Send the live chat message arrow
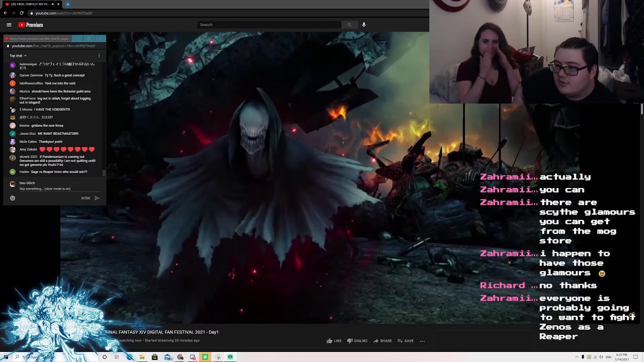Screen dimensions: 644x362 [97, 198]
